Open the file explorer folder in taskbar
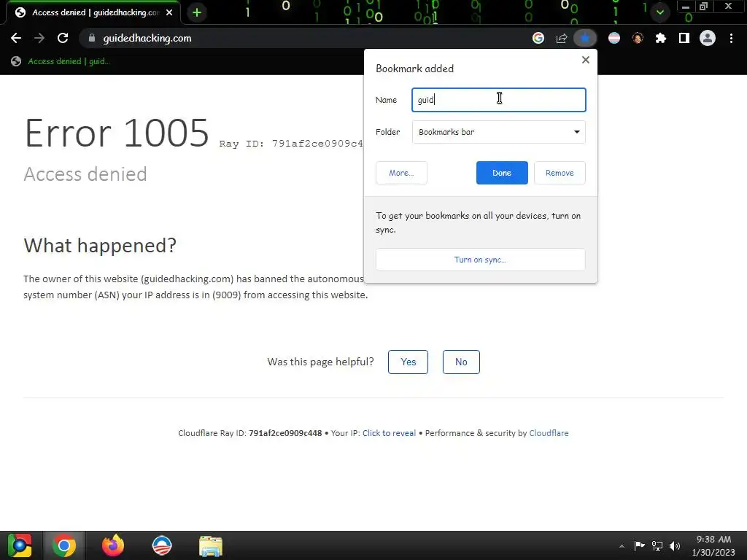 coord(211,545)
